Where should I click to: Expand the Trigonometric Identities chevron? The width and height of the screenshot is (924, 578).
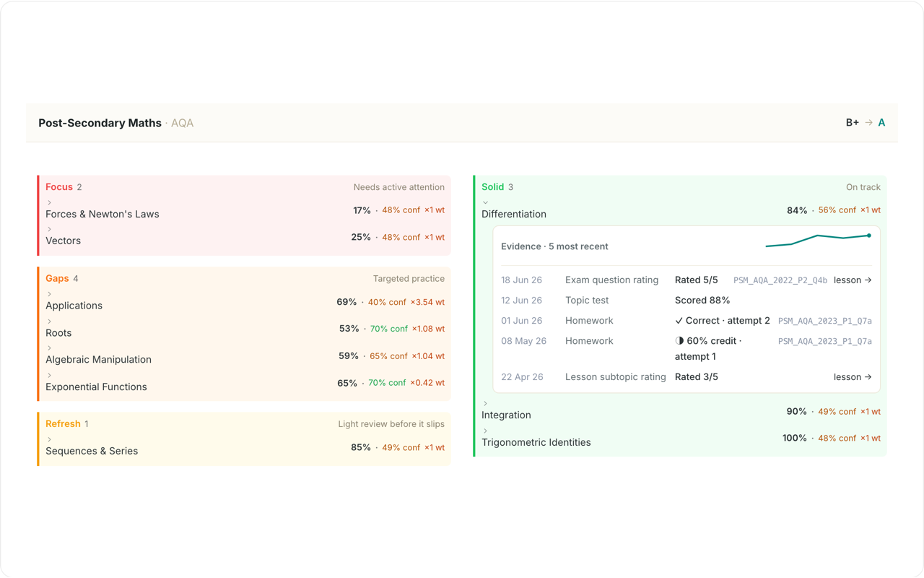pos(485,431)
